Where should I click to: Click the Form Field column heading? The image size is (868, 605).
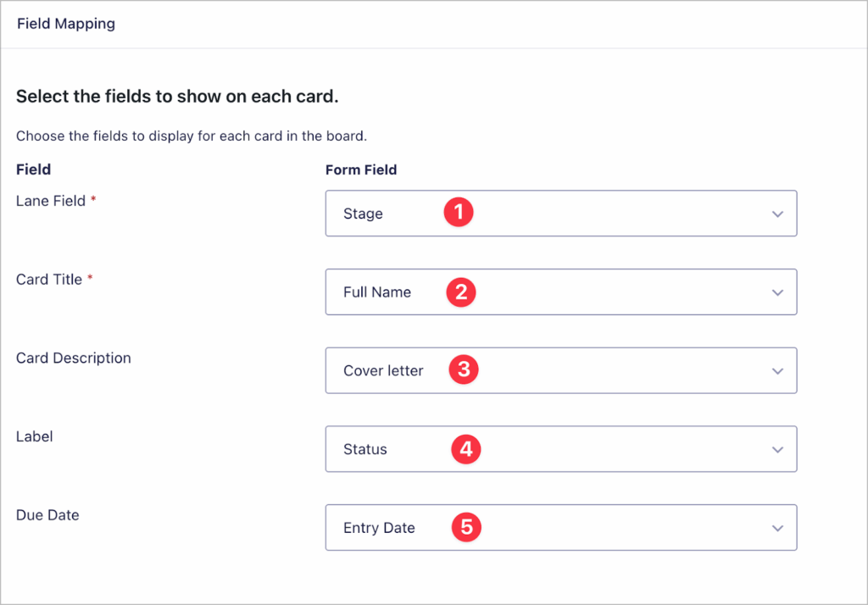(x=361, y=169)
